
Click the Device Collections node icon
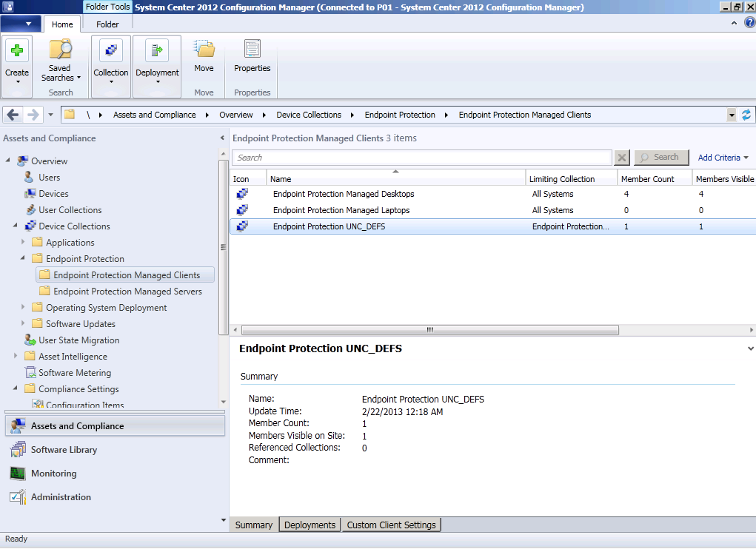click(x=30, y=226)
